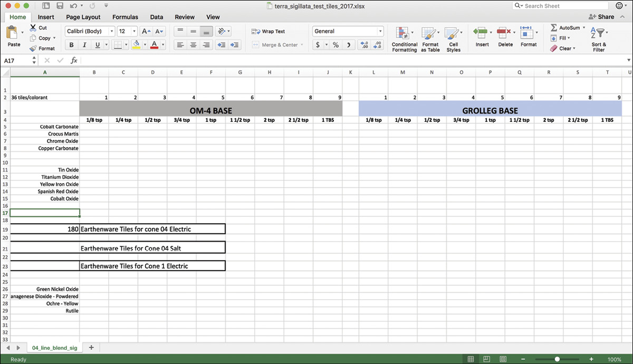Toggle Underline formatting

click(x=97, y=45)
